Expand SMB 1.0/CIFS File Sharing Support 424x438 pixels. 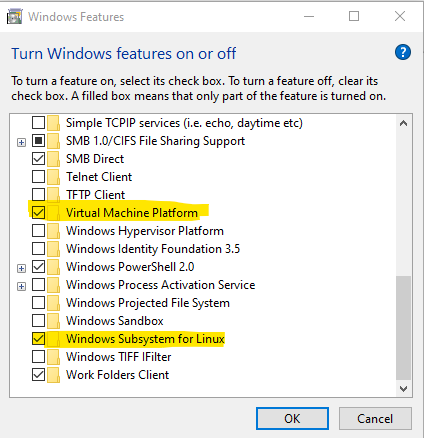tap(21, 143)
